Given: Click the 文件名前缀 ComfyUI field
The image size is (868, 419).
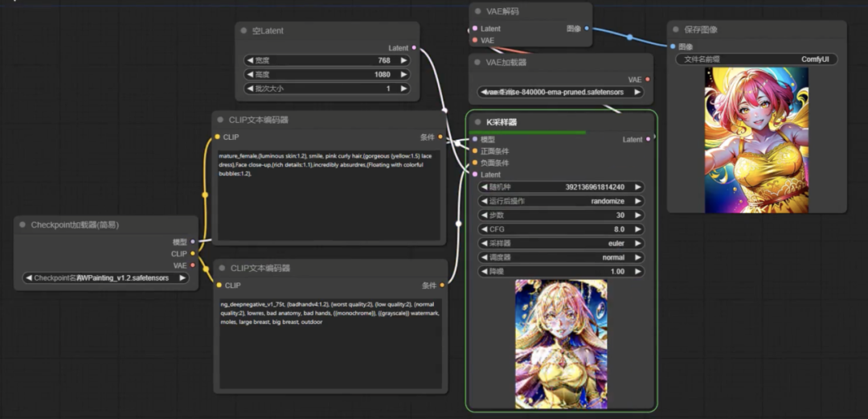Looking at the screenshot, I should click(x=757, y=60).
